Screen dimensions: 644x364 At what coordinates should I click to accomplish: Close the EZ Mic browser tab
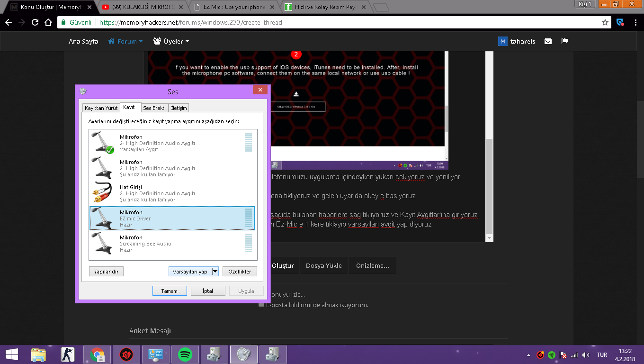(x=272, y=7)
